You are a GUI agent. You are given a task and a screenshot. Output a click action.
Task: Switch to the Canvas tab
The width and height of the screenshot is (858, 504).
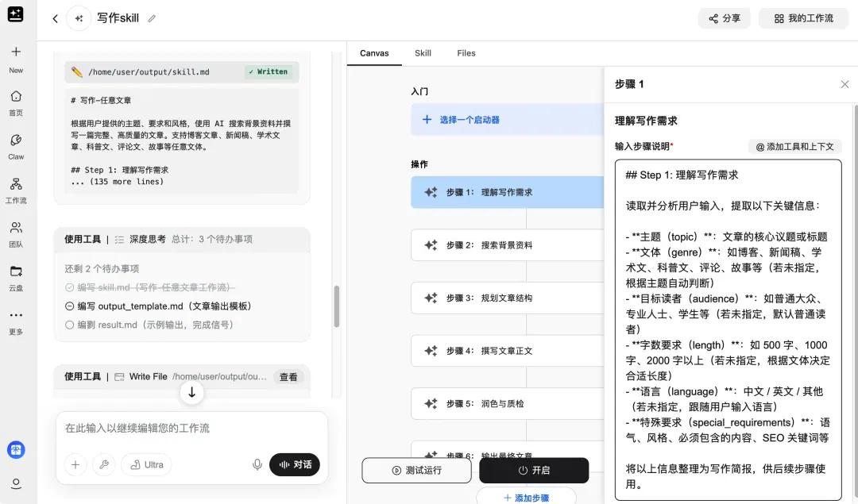[374, 53]
